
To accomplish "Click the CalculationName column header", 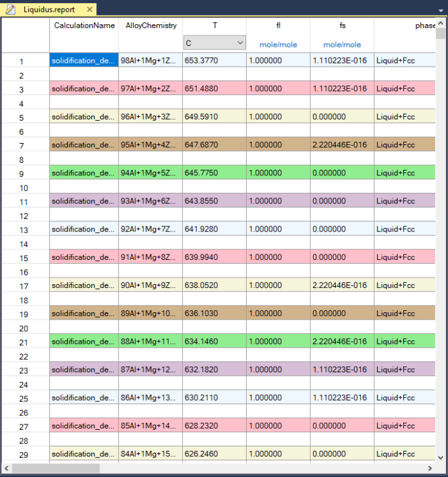I will coord(84,25).
